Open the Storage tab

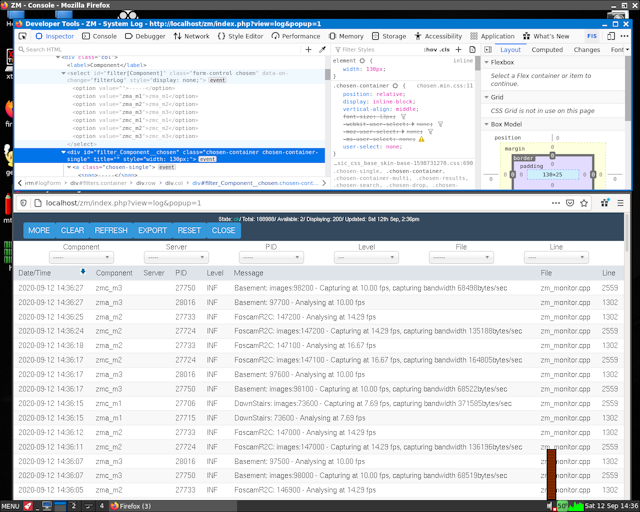(389, 36)
